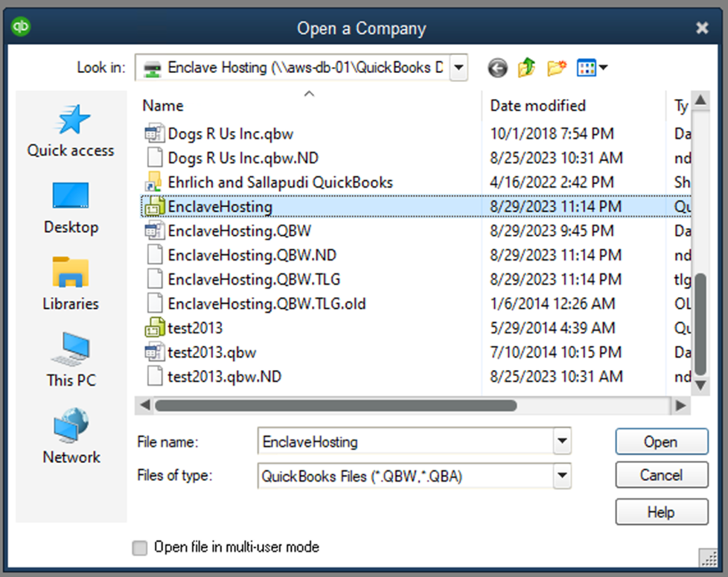Click the horizontal scrollbar right arrow
The image size is (728, 577).
pos(680,405)
